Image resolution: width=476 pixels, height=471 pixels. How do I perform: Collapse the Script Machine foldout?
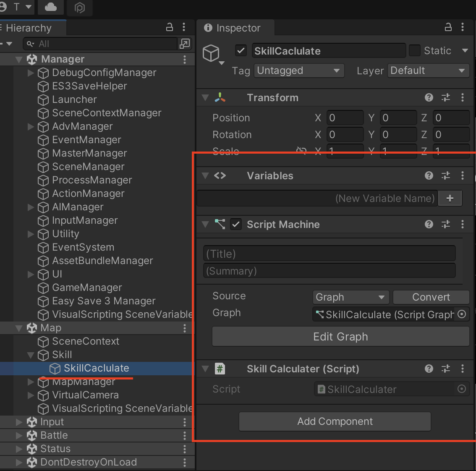[206, 225]
